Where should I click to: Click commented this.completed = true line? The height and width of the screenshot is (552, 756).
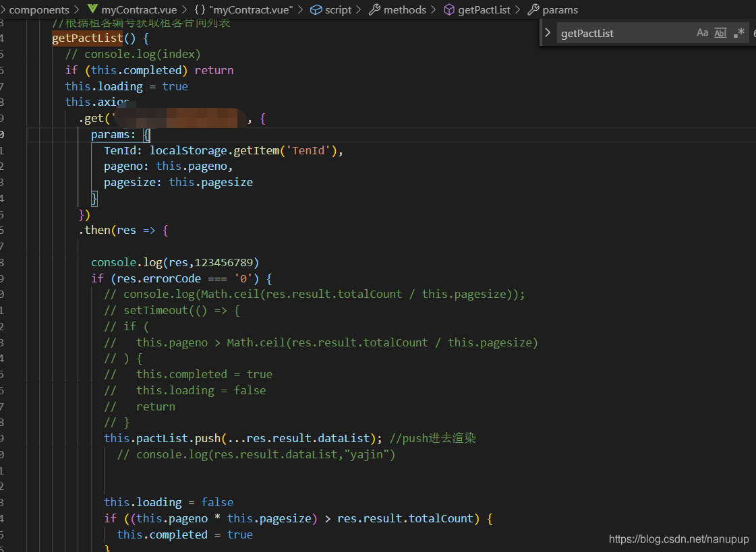coord(188,374)
